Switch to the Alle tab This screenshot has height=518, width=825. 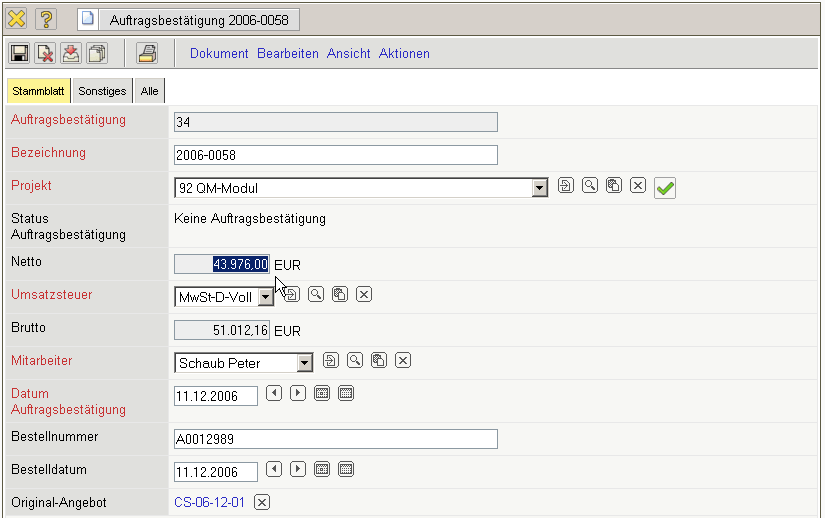coord(149,91)
